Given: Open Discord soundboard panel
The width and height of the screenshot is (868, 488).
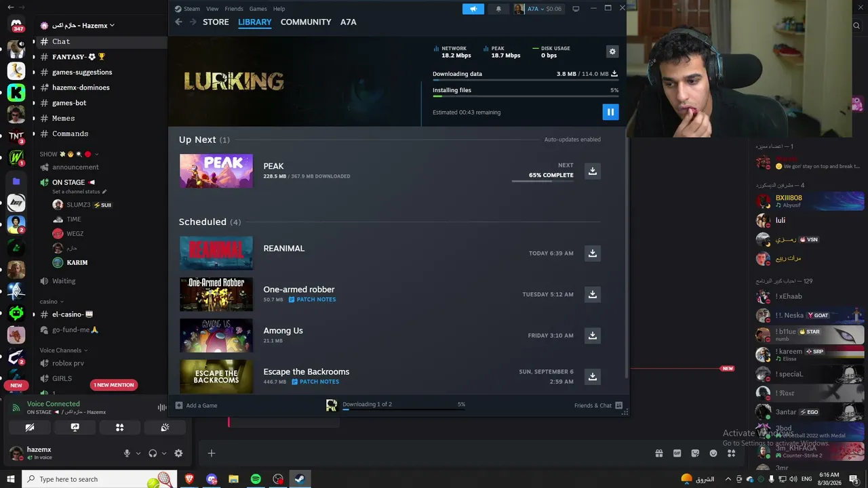Looking at the screenshot, I should (x=165, y=428).
